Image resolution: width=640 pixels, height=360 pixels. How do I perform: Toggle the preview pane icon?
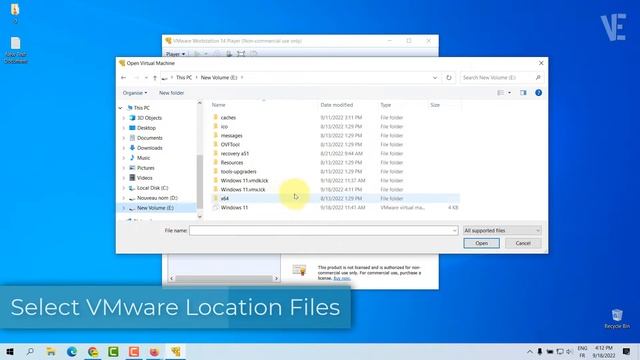point(523,93)
